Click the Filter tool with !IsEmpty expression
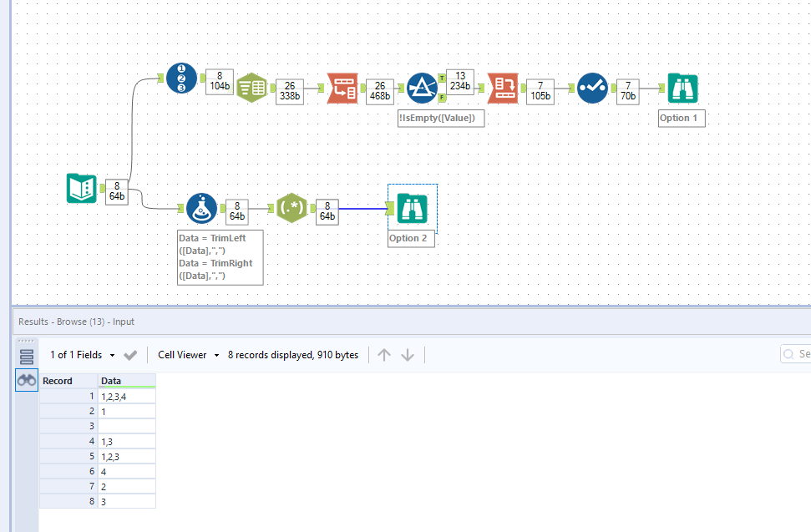The image size is (811, 532). pyautogui.click(x=423, y=88)
